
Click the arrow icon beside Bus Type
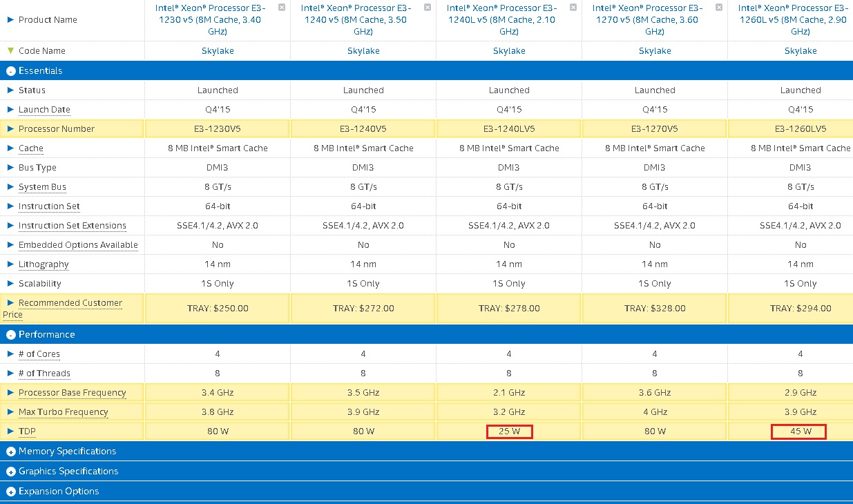pyautogui.click(x=10, y=168)
